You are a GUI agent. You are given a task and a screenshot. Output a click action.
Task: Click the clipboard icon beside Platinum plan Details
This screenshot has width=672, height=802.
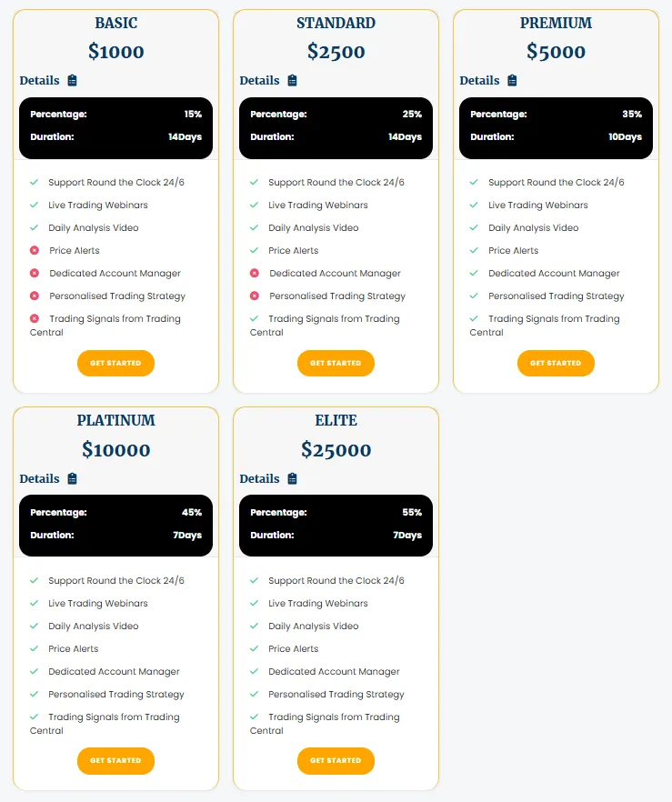coord(72,478)
